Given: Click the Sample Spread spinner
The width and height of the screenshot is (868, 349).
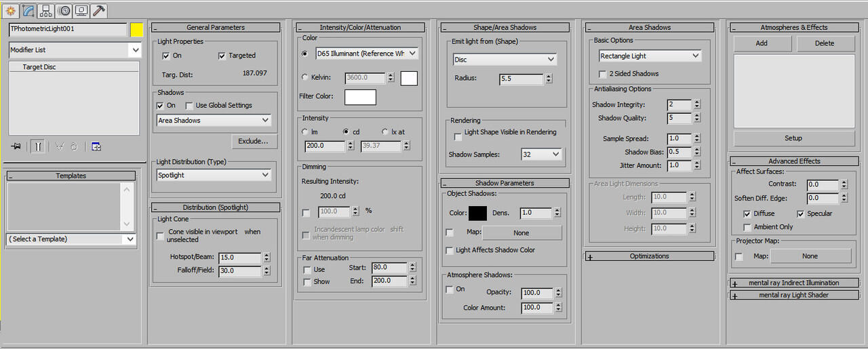Looking at the screenshot, I should click(x=696, y=138).
